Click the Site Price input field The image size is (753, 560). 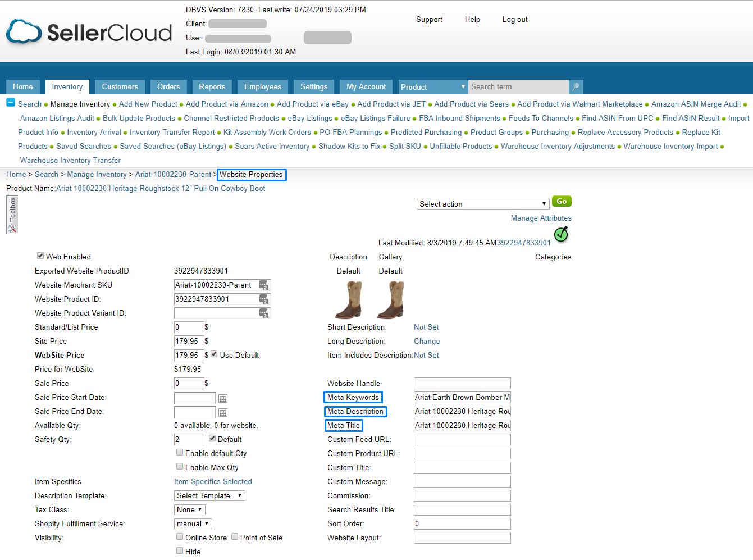click(x=189, y=341)
